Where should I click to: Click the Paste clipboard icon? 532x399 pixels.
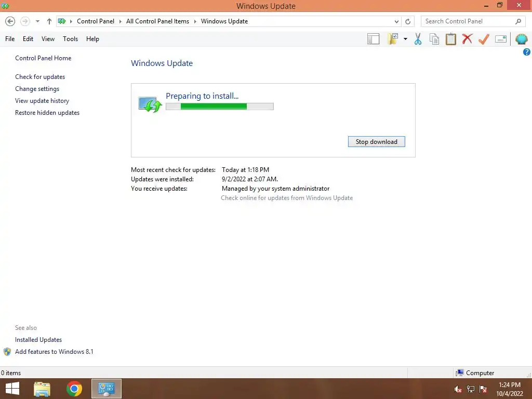[450, 39]
